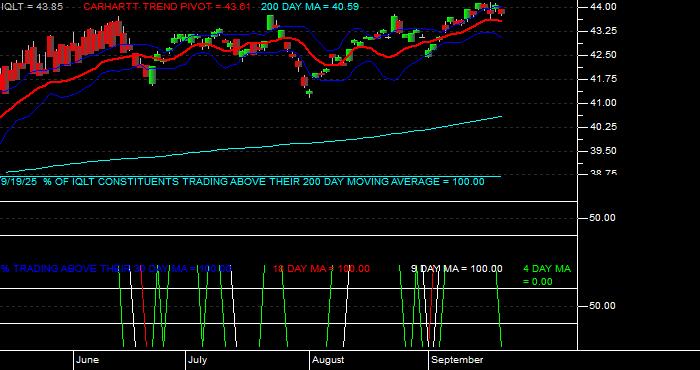Select the 9 DAY MA = 100.00 label

(457, 269)
